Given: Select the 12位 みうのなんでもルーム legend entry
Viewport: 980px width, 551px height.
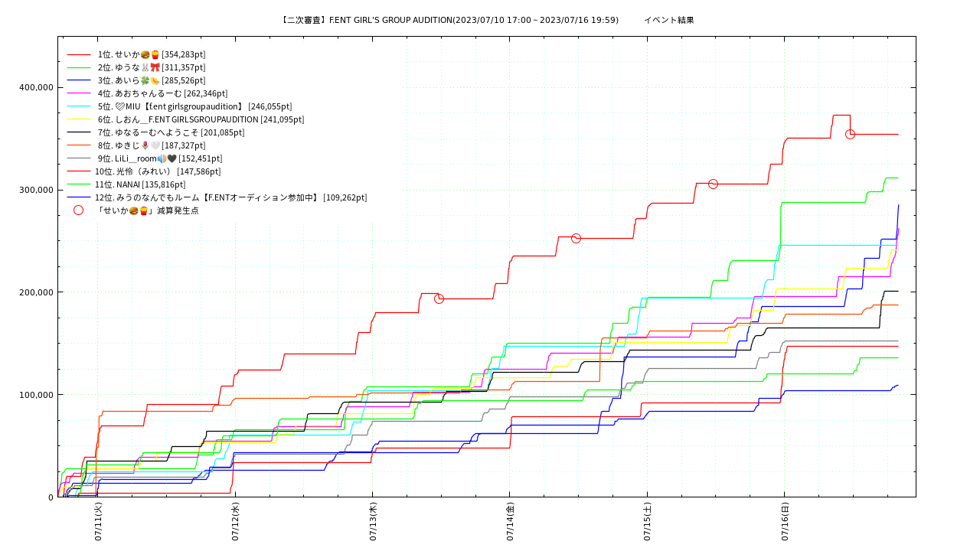Looking at the screenshot, I should click(230, 197).
